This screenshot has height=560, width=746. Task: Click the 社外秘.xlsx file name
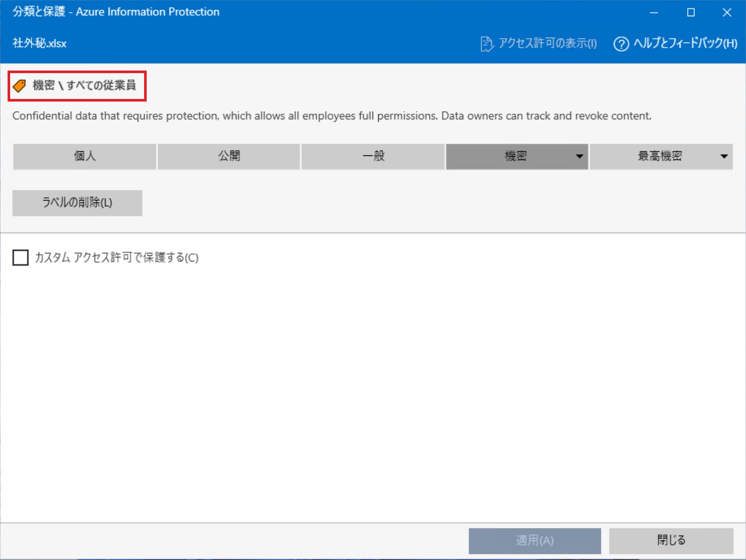(x=40, y=44)
